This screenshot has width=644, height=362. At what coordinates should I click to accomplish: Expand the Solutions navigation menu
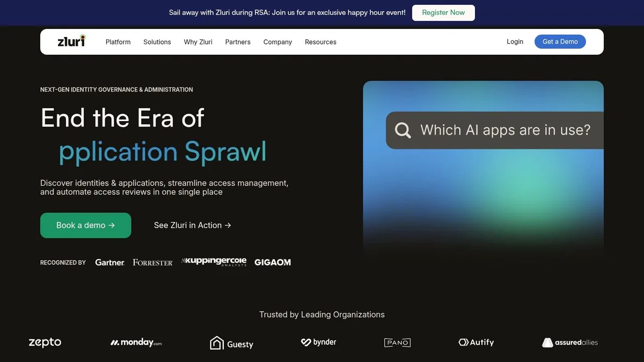pyautogui.click(x=157, y=42)
